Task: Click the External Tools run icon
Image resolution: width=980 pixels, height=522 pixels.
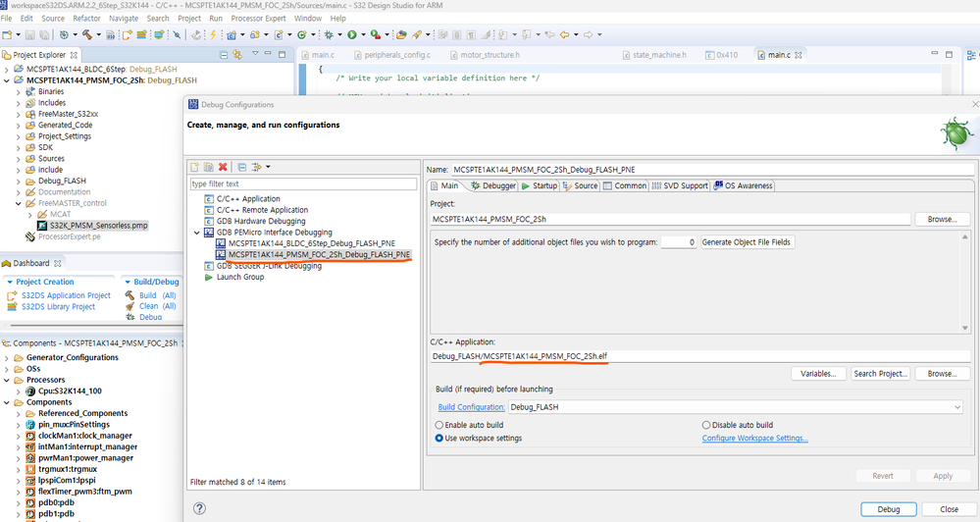Action: pos(375,35)
